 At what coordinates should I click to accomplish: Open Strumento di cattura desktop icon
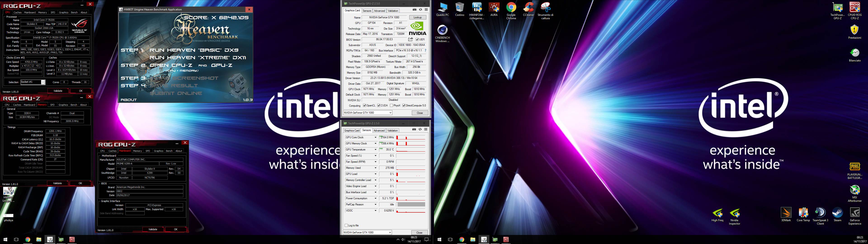(545, 11)
